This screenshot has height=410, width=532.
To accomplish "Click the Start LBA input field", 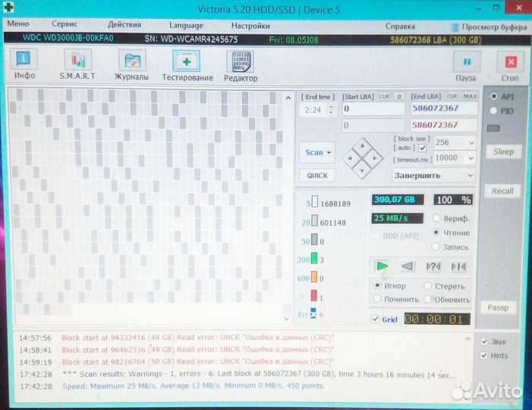I will pos(374,109).
